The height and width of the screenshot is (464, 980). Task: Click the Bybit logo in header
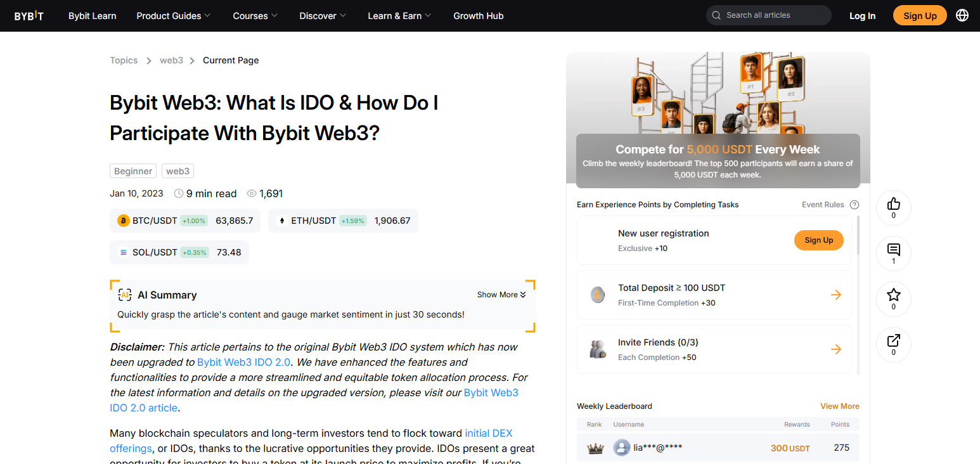29,16
